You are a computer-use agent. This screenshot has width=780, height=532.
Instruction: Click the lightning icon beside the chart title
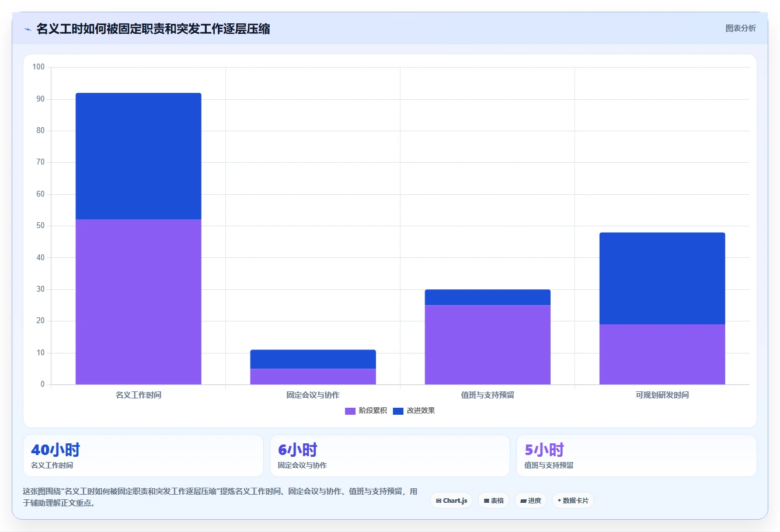point(27,29)
